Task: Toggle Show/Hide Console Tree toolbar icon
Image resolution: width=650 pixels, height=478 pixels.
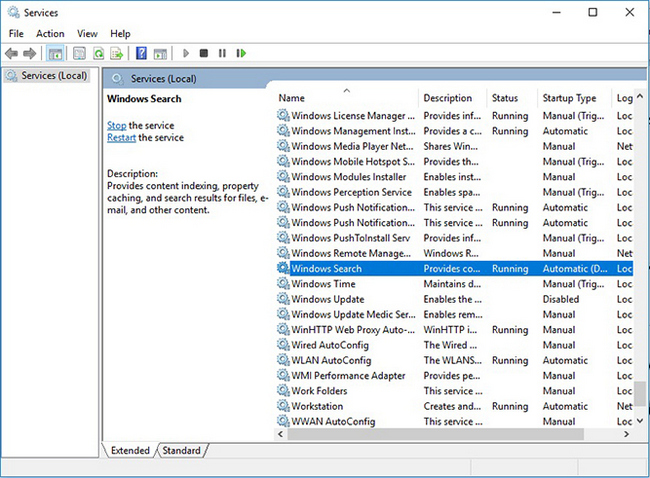Action: (55, 53)
